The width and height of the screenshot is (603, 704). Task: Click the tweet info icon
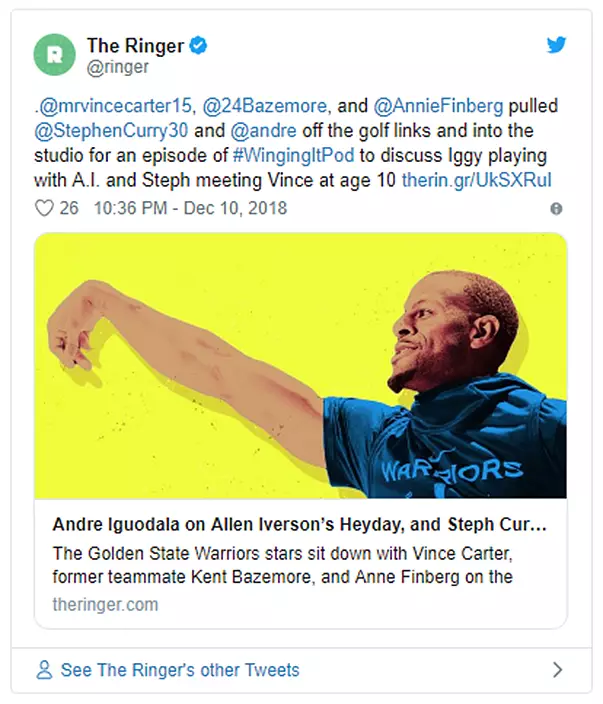pos(556,209)
